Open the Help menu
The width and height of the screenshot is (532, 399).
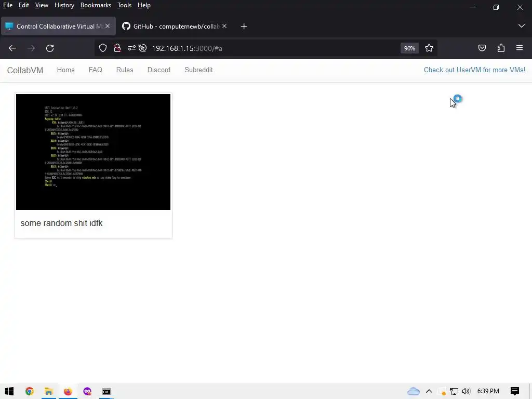click(144, 5)
